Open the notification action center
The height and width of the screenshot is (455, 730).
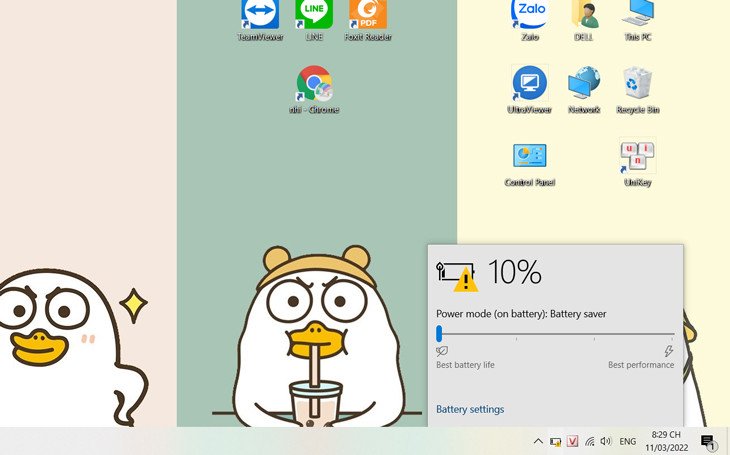(x=707, y=441)
